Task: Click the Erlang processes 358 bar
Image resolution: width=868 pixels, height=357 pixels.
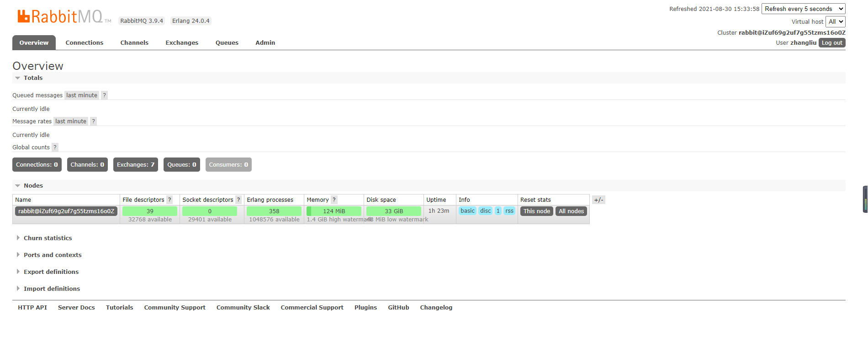Action: click(274, 211)
